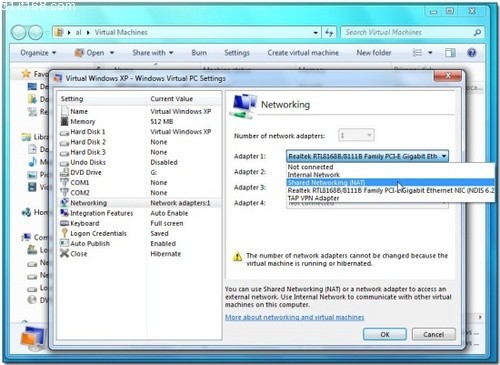Select the COM2 port icon
The image size is (500, 365).
[x=65, y=192]
